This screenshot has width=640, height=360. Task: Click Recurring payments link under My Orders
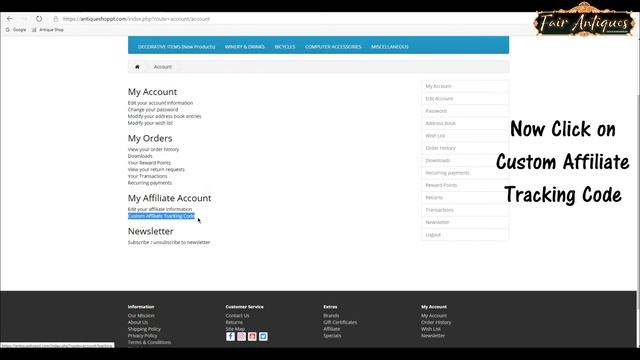point(150,183)
